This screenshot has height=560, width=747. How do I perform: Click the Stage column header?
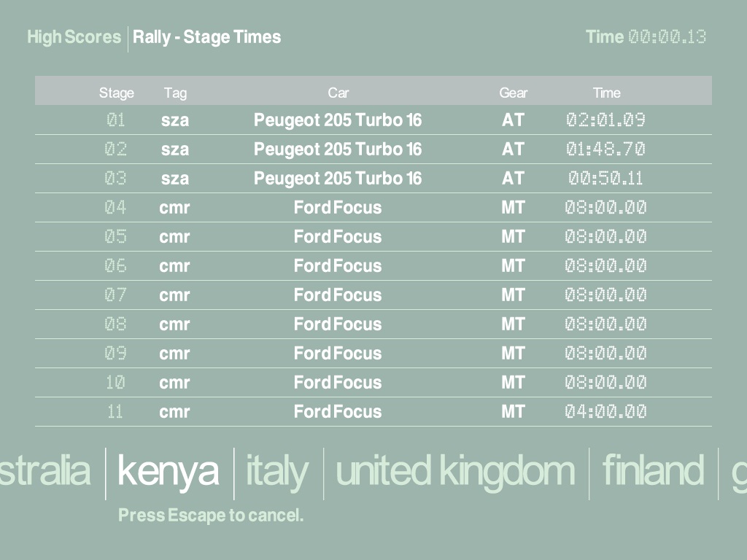(x=117, y=93)
